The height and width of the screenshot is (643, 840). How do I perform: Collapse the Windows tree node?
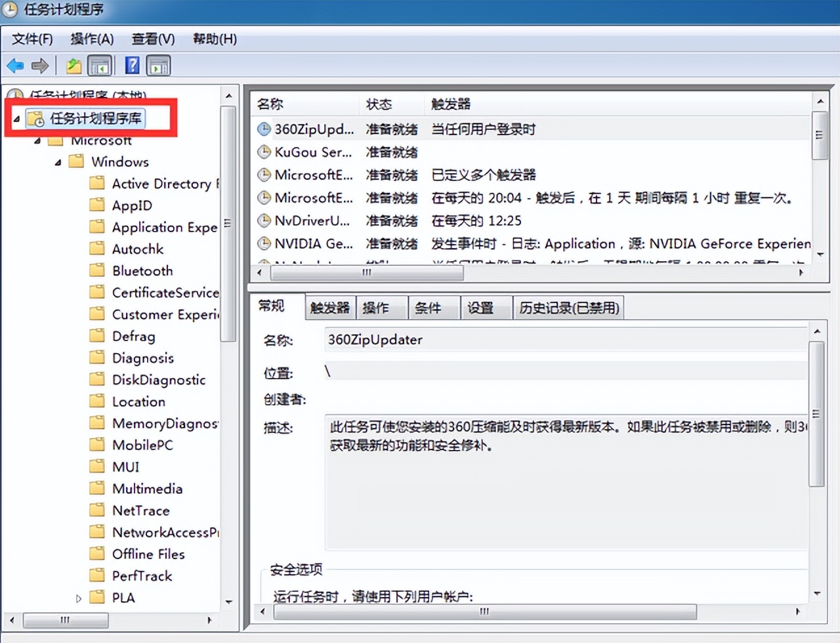(58, 161)
